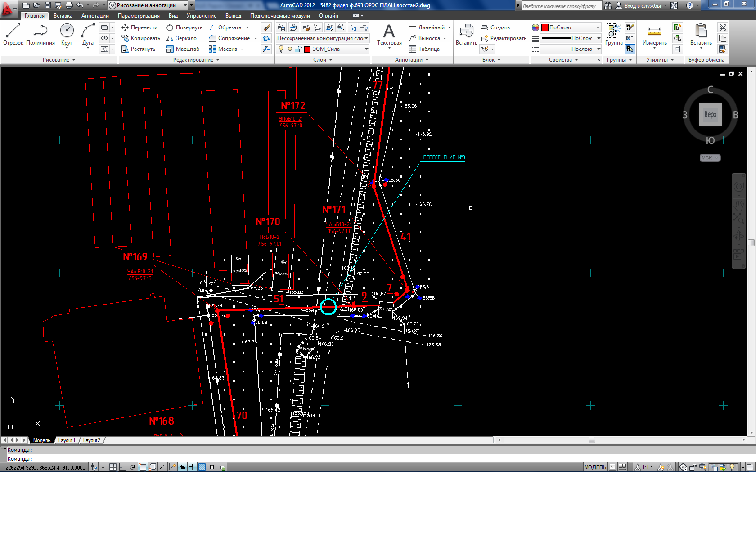
Task: Click the МОДЕЛЬ status bar button
Action: coord(595,467)
